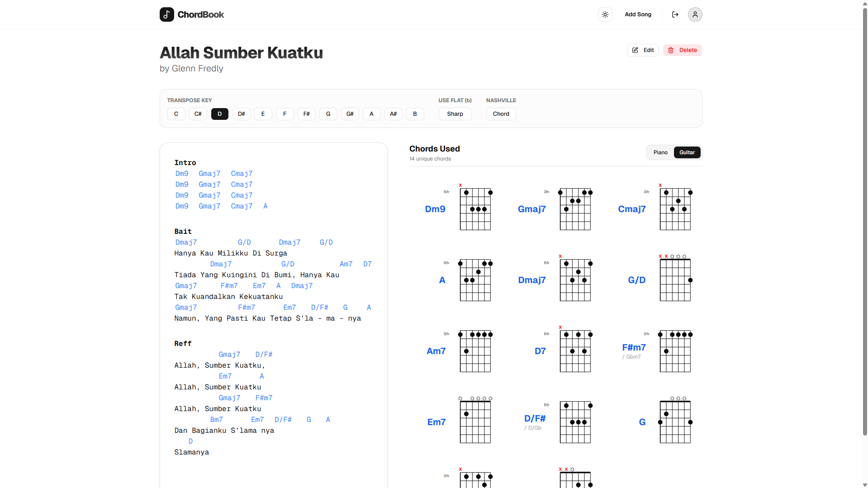868x488 pixels.
Task: Switch chord diagrams to Guitar
Action: (x=687, y=152)
